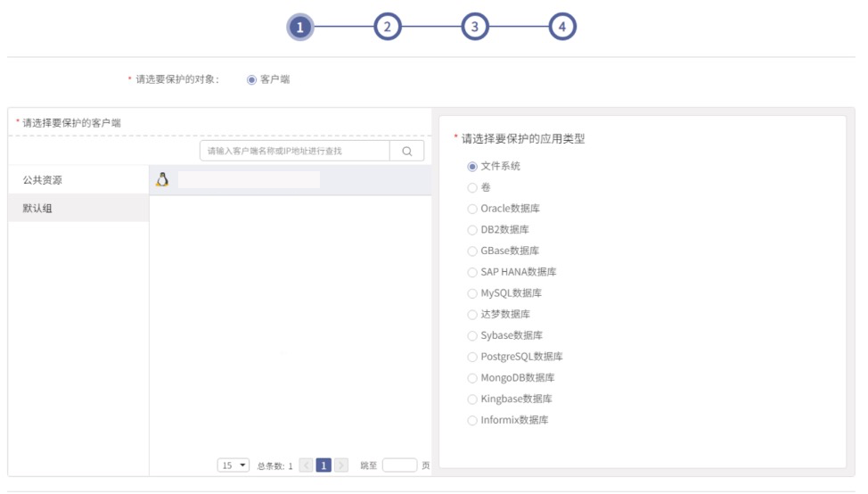Choose PostgreSQL数据库 radio option
Viewport: 868px width, 494px height.
472,358
